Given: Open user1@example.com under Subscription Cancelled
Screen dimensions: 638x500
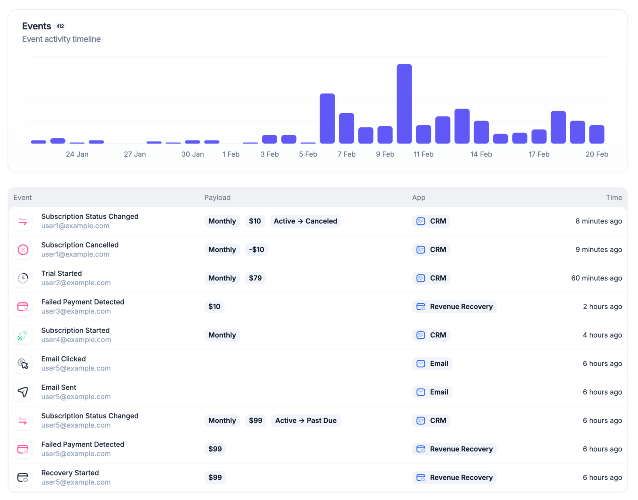Looking at the screenshot, I should [75, 254].
